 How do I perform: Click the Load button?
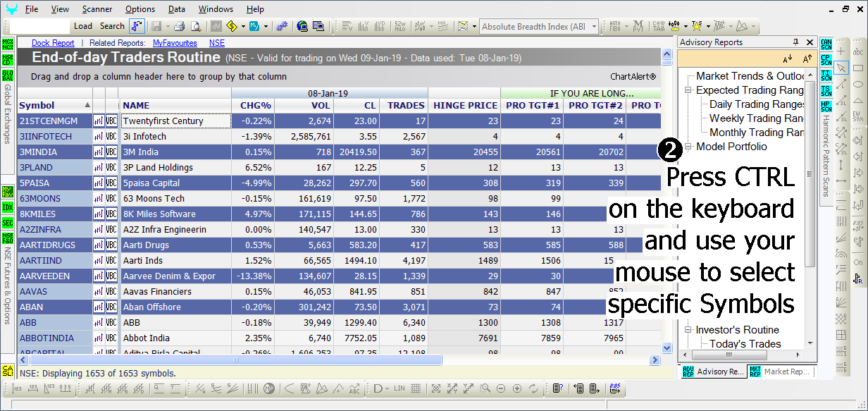[83, 26]
